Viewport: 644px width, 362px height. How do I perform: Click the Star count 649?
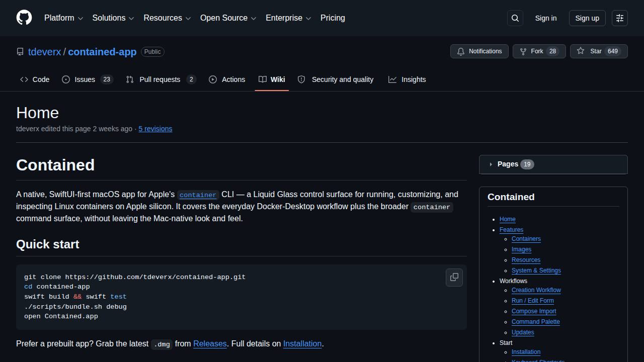[x=613, y=51]
